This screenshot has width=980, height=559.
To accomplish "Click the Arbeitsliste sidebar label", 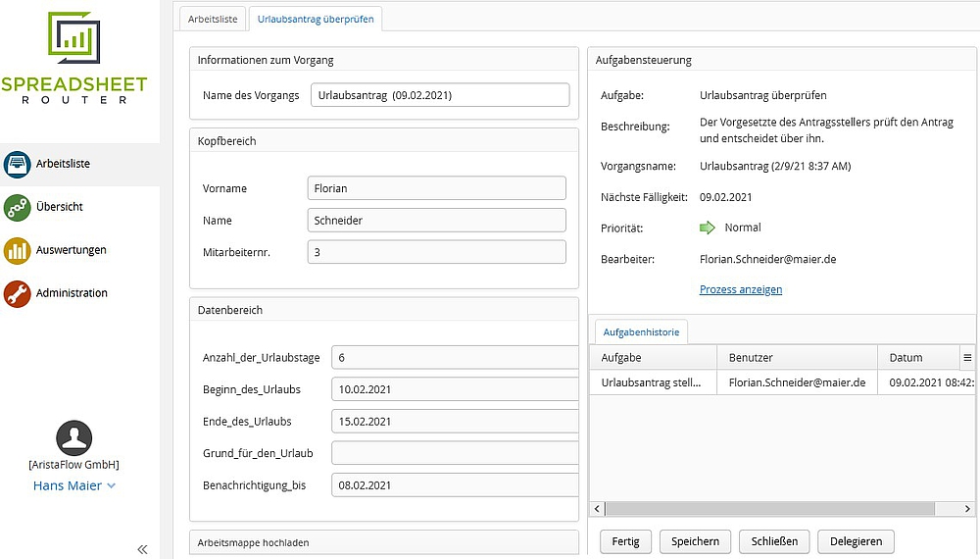I will (63, 164).
